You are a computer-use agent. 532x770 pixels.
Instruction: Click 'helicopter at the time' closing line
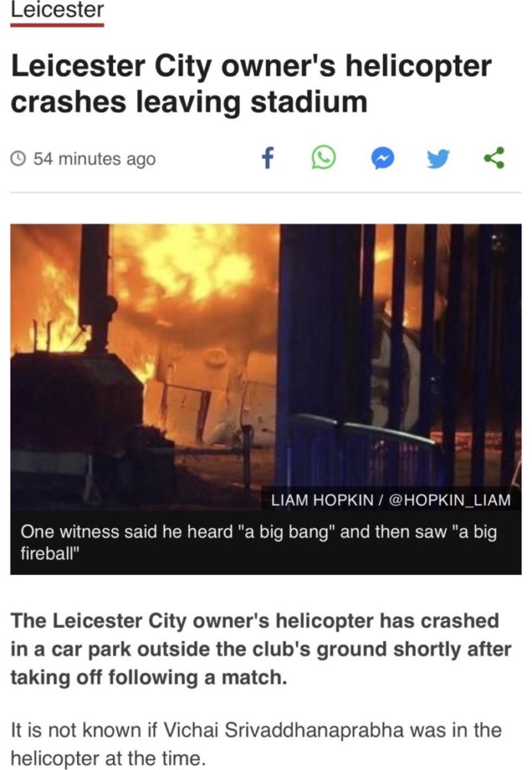pyautogui.click(x=108, y=759)
